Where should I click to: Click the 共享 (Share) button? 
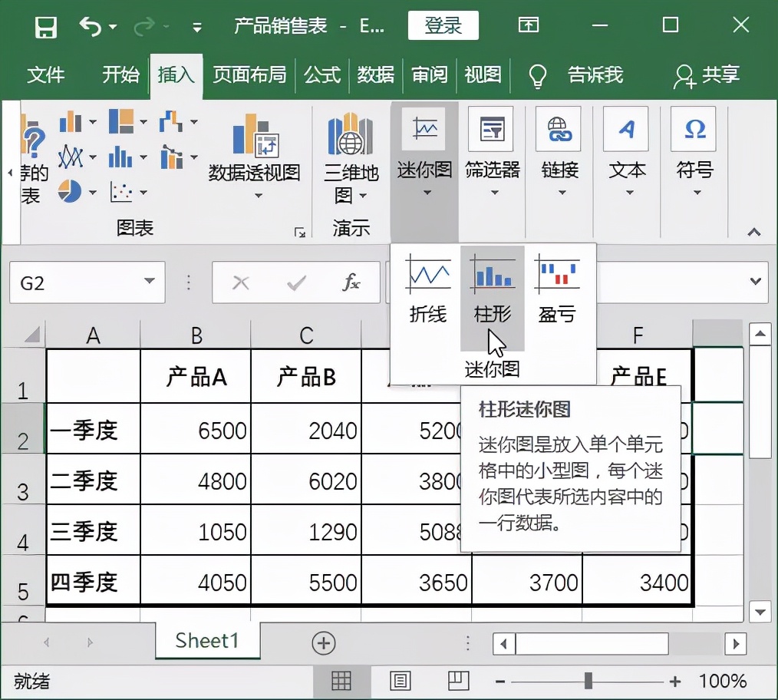click(707, 76)
